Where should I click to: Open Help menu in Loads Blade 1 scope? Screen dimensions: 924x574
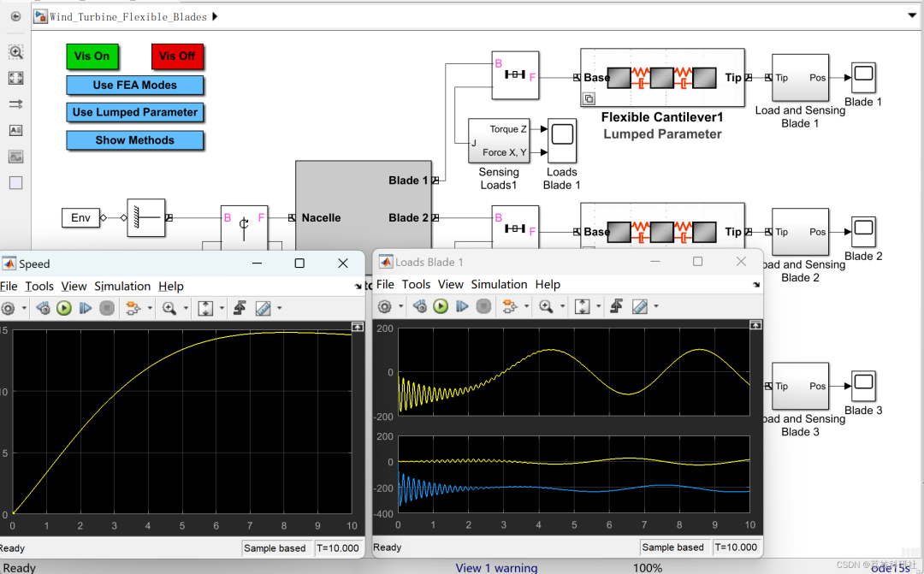pyautogui.click(x=548, y=285)
